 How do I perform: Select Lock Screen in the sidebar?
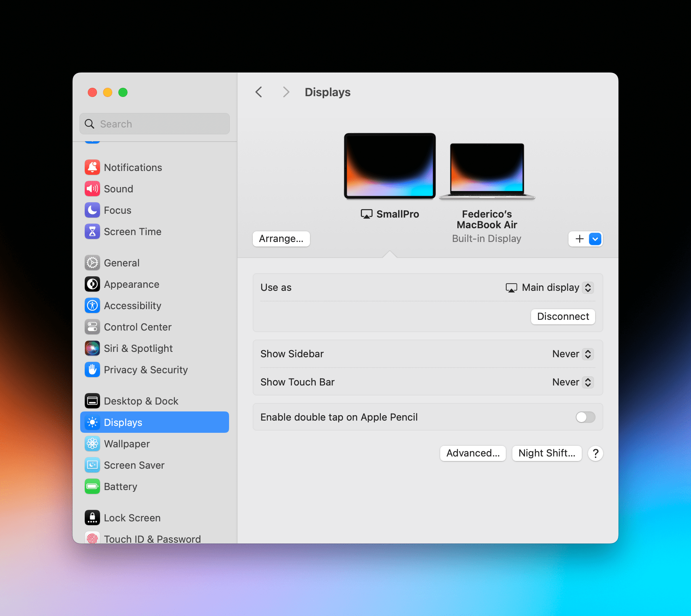(155, 518)
